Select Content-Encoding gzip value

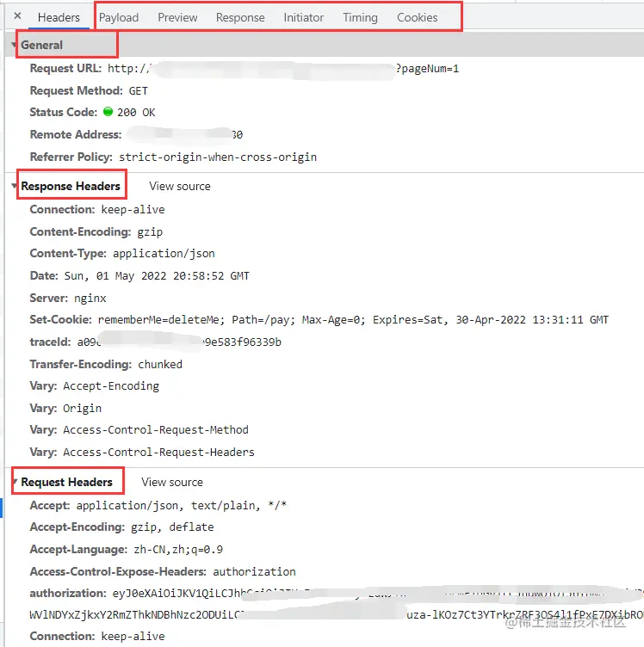pos(150,232)
